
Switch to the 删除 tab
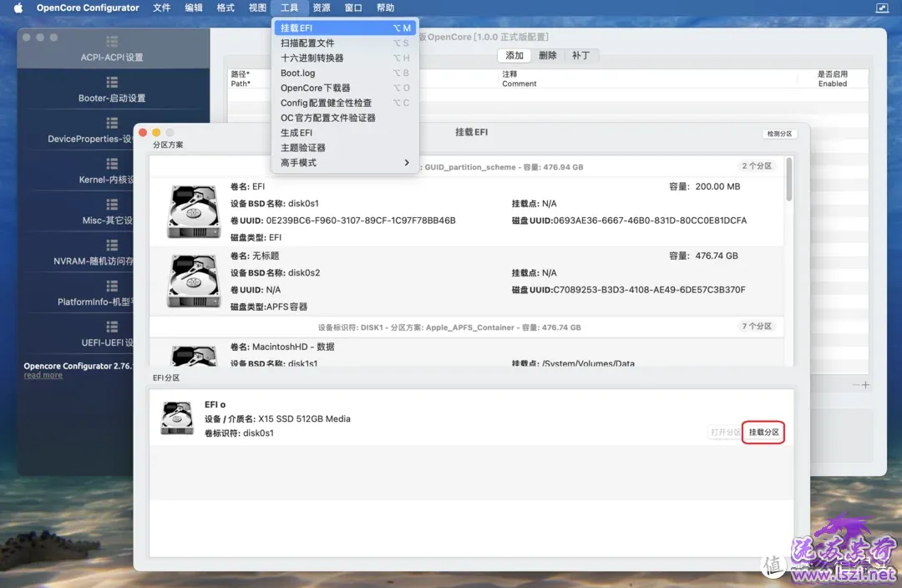(548, 55)
